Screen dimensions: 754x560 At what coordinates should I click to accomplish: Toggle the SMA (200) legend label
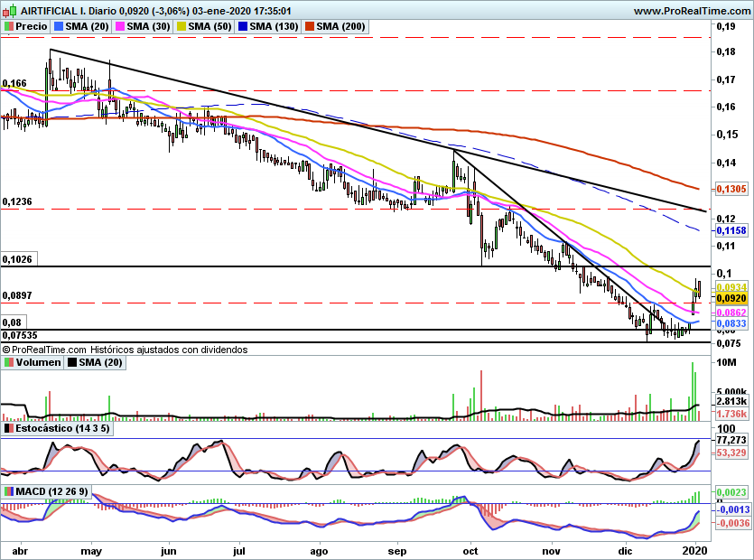pyautogui.click(x=340, y=27)
